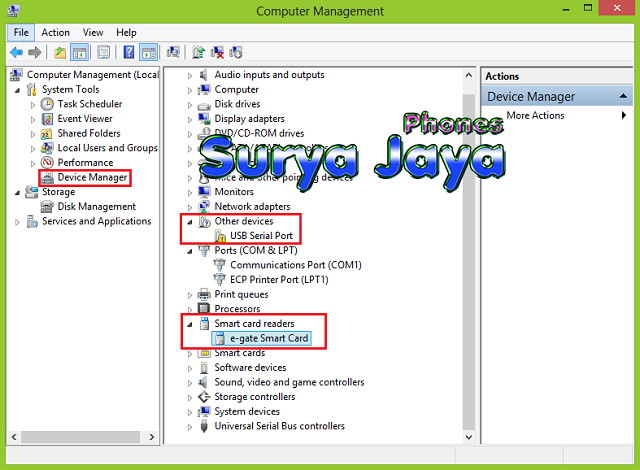
Task: Expand the Disk drives category
Action: [x=190, y=105]
